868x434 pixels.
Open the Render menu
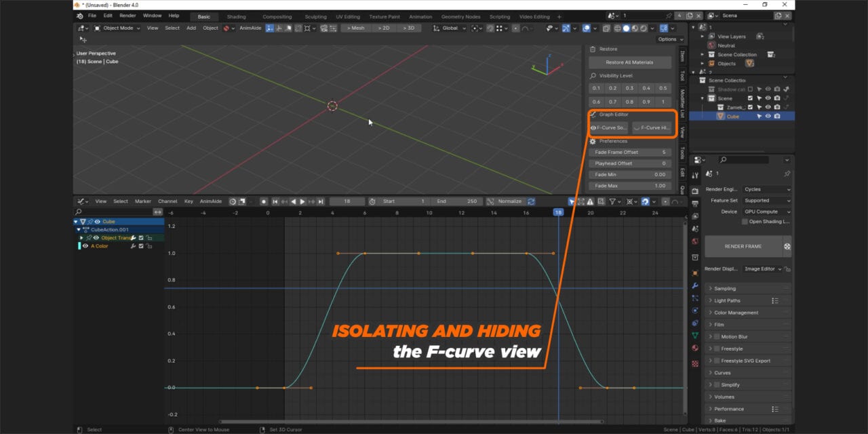tap(127, 16)
